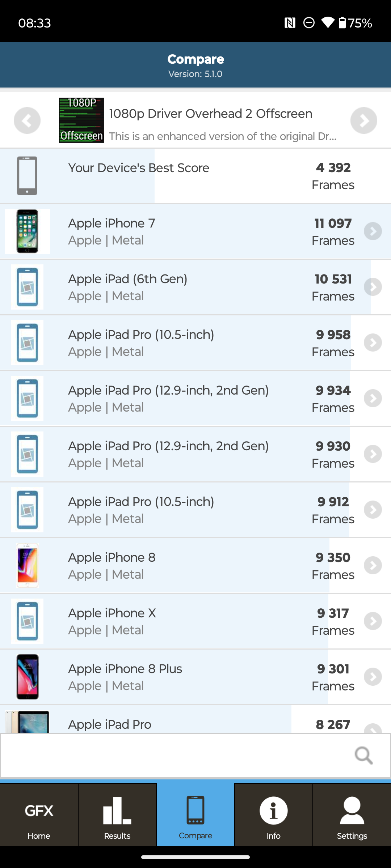
Task: Go to previous benchmark test arrow
Action: [x=27, y=120]
